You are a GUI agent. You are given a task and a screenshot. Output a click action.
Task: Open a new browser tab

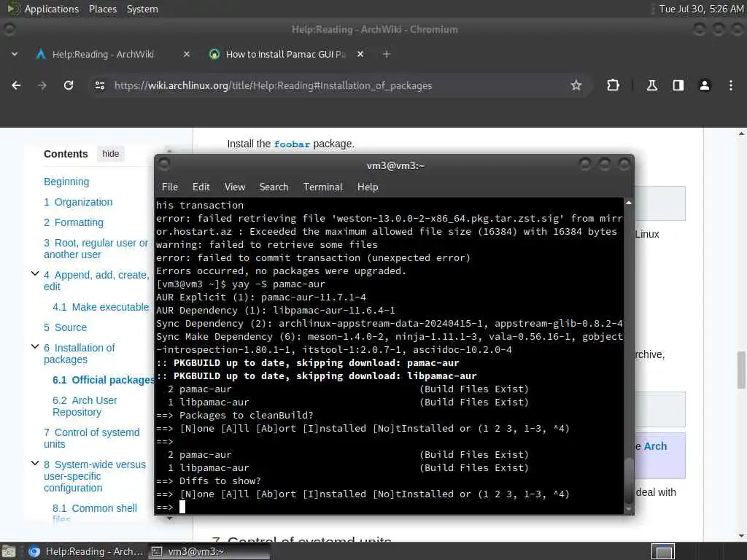point(387,54)
